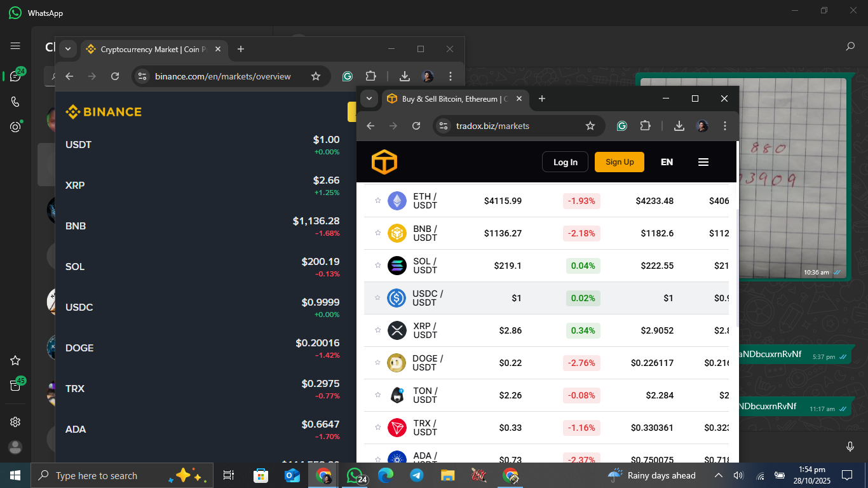Open File Explorer from the taskbar
The height and width of the screenshot is (488, 868).
[448, 475]
